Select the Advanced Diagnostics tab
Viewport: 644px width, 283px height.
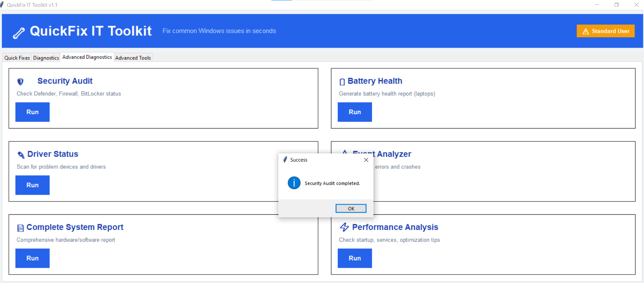click(87, 57)
